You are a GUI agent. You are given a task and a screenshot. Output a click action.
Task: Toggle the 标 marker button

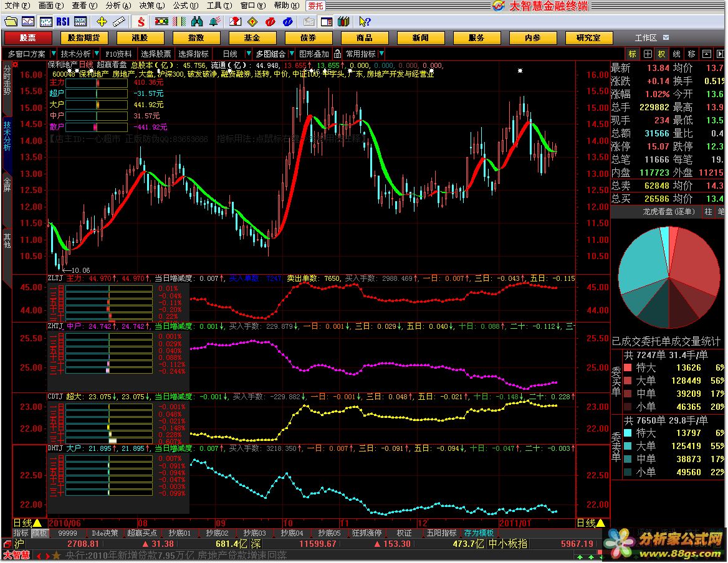[x=633, y=54]
